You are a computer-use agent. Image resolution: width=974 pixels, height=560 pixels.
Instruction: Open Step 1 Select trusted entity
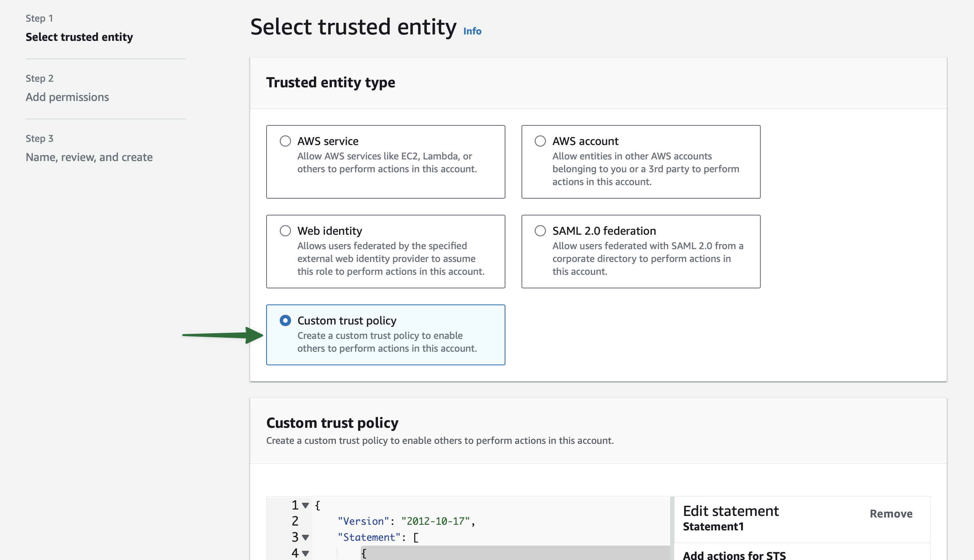coord(79,37)
